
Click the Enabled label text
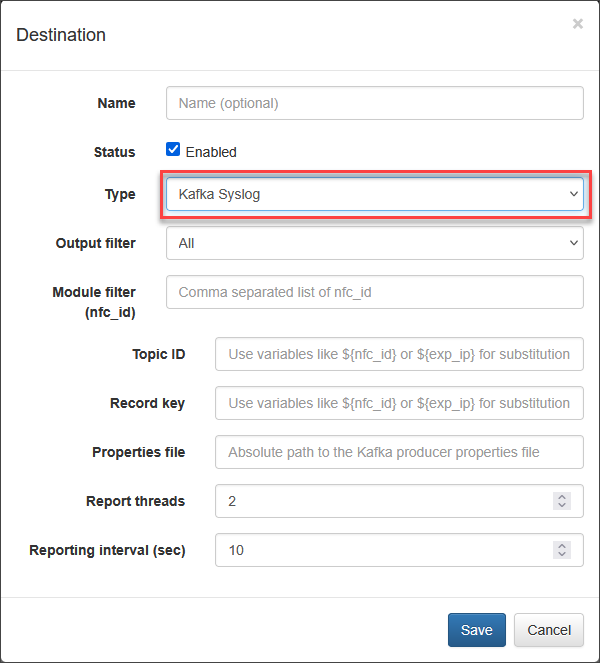tap(211, 152)
